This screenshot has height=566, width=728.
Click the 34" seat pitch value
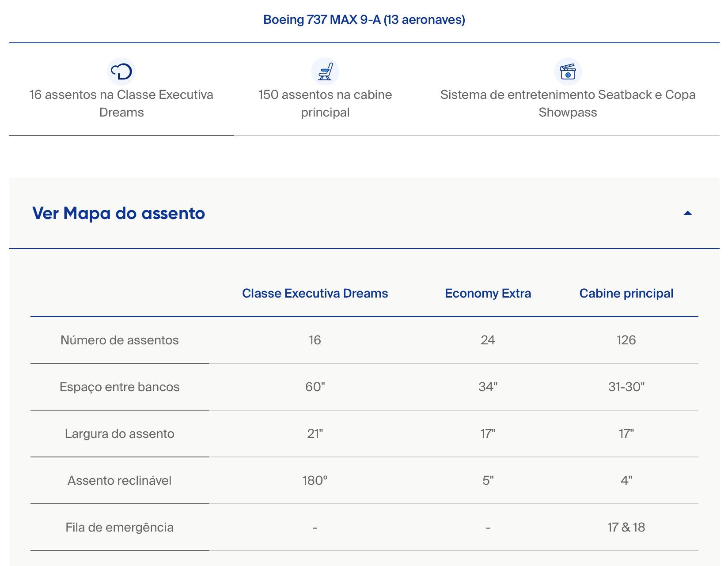(x=488, y=387)
